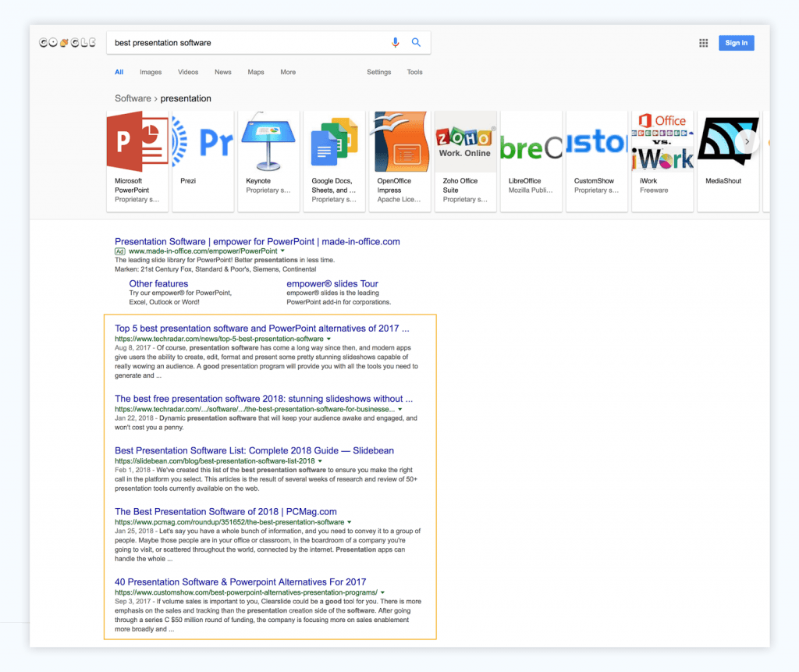The image size is (799, 672).
Task: Open the Google apps grid icon
Action: [x=703, y=43]
